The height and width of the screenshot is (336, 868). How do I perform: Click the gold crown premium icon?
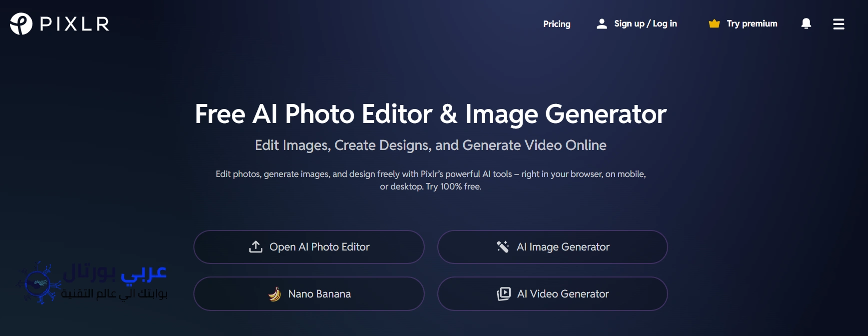[x=714, y=23]
